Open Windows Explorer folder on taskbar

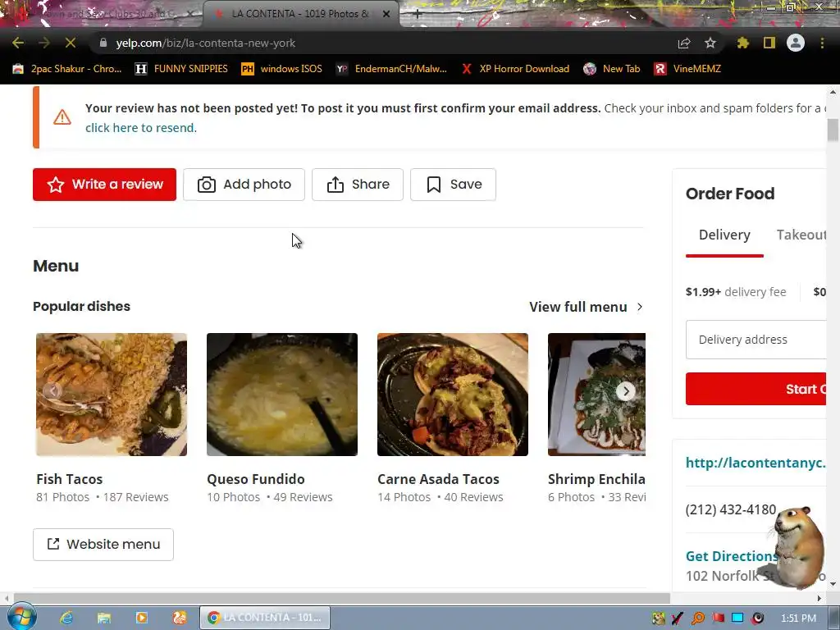(104, 618)
